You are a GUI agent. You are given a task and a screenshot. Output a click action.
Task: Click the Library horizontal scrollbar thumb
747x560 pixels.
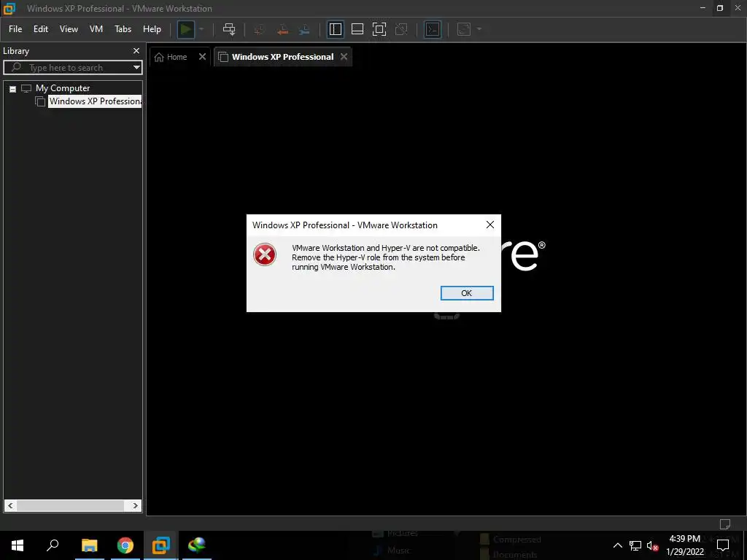tap(71, 506)
